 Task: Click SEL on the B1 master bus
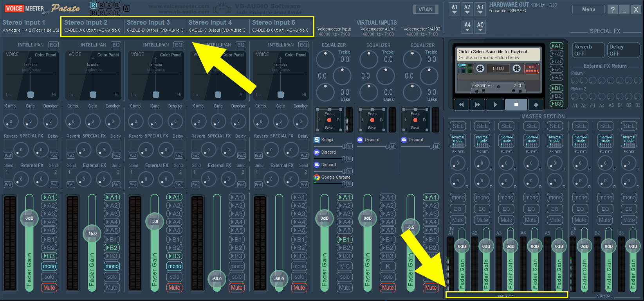(581, 126)
